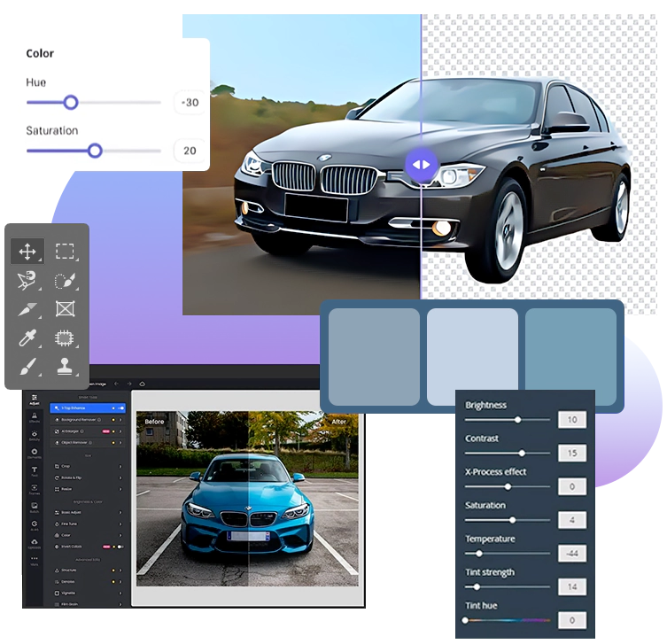Click the AI Enlarger info icon
The height and width of the screenshot is (644, 667).
(82, 431)
